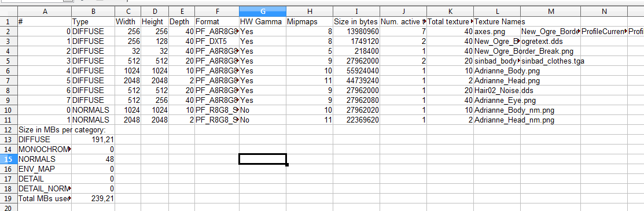Select highlighted row header 15
644x211 pixels.
(x=9, y=160)
